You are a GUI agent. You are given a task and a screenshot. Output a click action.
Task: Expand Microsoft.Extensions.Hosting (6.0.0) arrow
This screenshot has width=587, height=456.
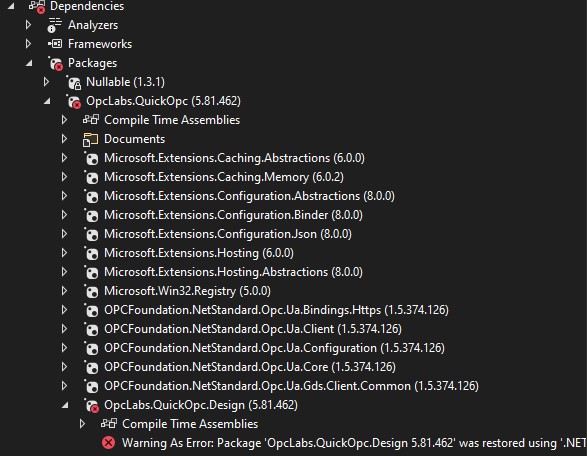pos(64,253)
